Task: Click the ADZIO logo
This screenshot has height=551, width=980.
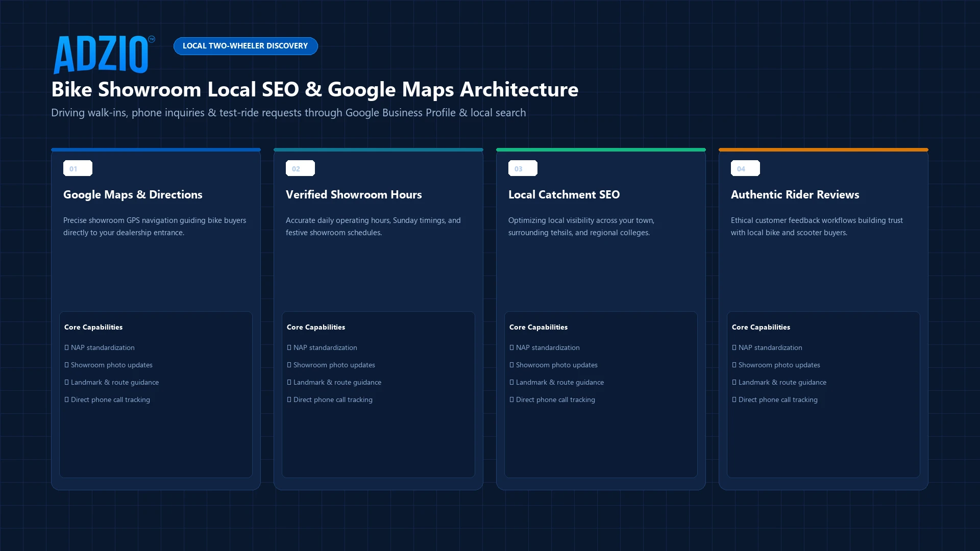Action: pyautogui.click(x=104, y=55)
